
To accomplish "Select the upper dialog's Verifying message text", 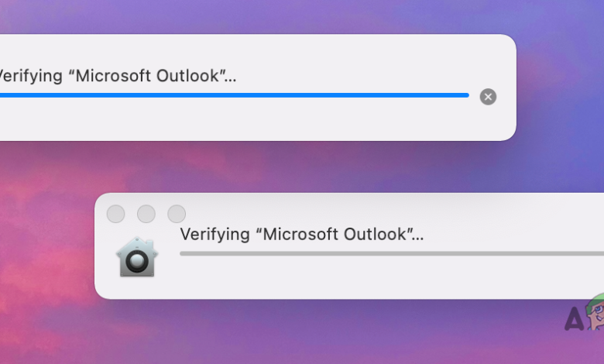I will pyautogui.click(x=118, y=75).
